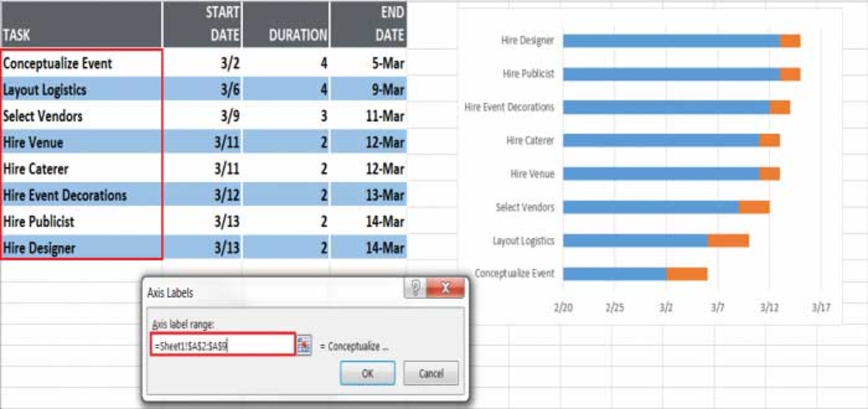Select the blue bar for Hire Designer
868x409 pixels.
[669, 41]
